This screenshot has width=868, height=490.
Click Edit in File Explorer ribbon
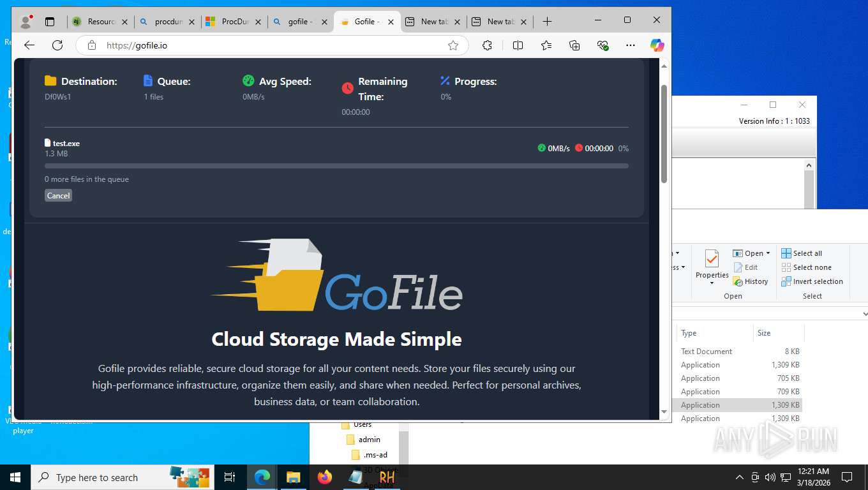pos(745,267)
